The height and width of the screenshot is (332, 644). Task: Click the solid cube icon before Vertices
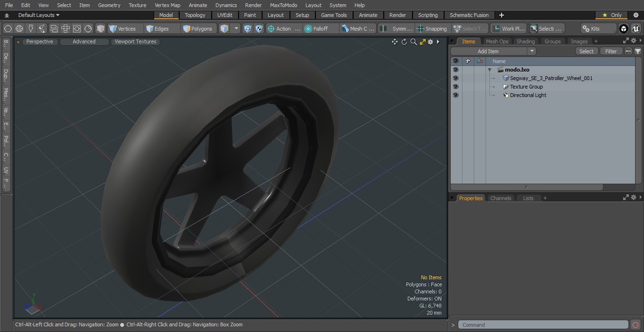pos(100,29)
